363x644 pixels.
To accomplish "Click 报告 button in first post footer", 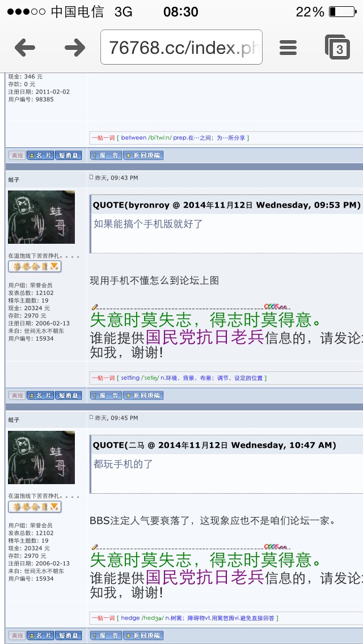I will pos(106,156).
